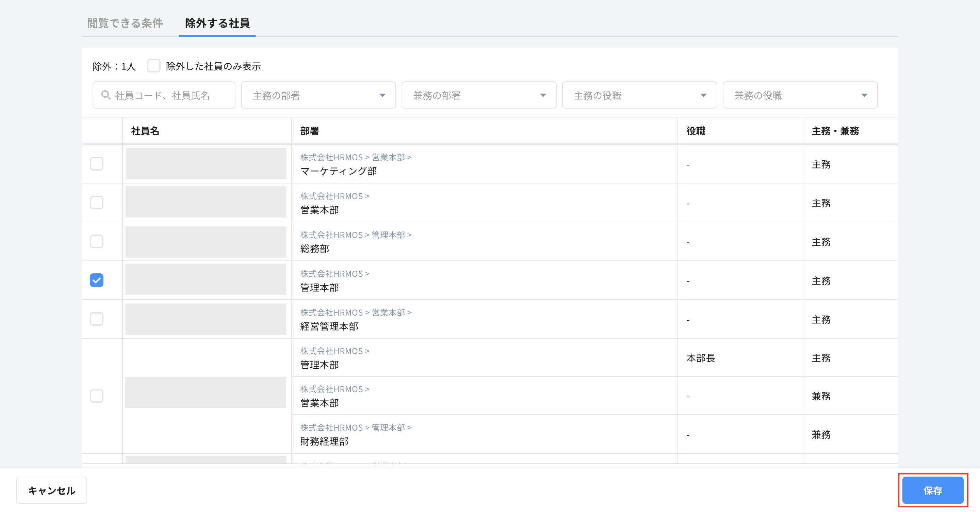Open the 主務の役職 dropdown
980x512 pixels.
(639, 95)
